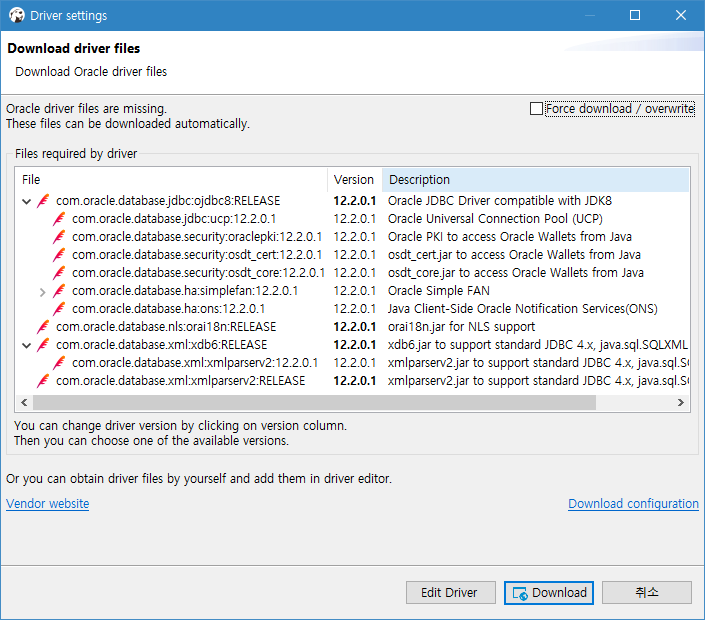Viewport: 705px width, 620px height.
Task: Click the DBeaver icon in title bar
Action: (17, 15)
